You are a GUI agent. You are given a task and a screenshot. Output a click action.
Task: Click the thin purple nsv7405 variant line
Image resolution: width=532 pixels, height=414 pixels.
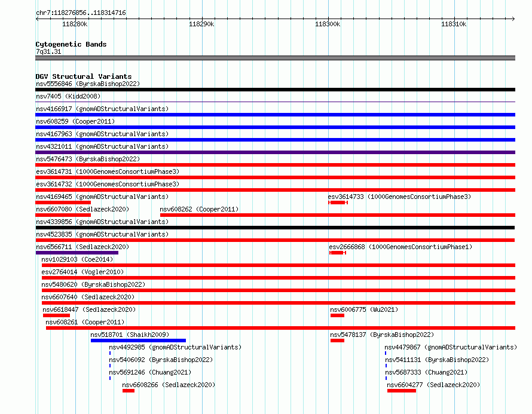[275, 102]
